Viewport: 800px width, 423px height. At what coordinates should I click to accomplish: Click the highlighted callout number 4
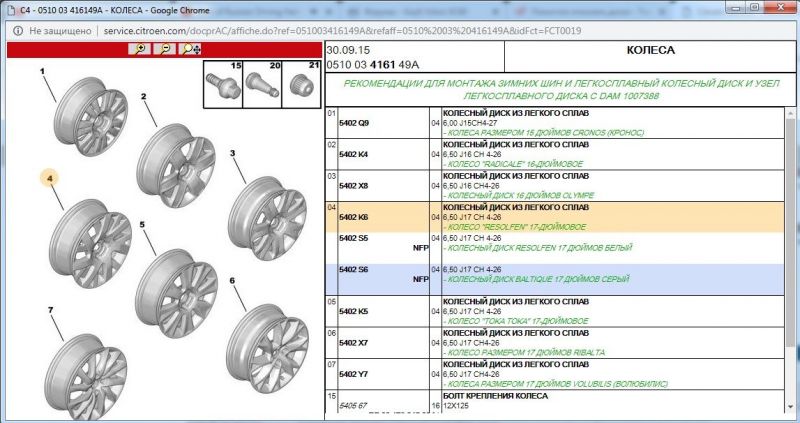(48, 177)
